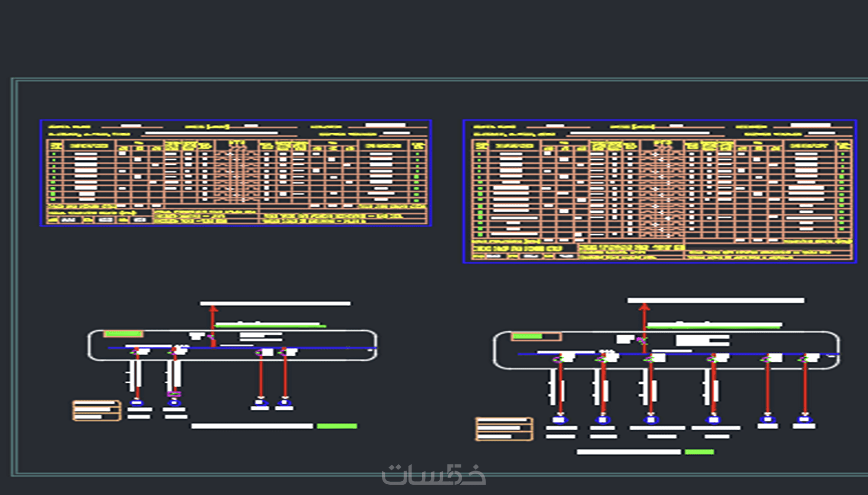Select the white title bar above the four-feeder diagram

[x=275, y=304]
